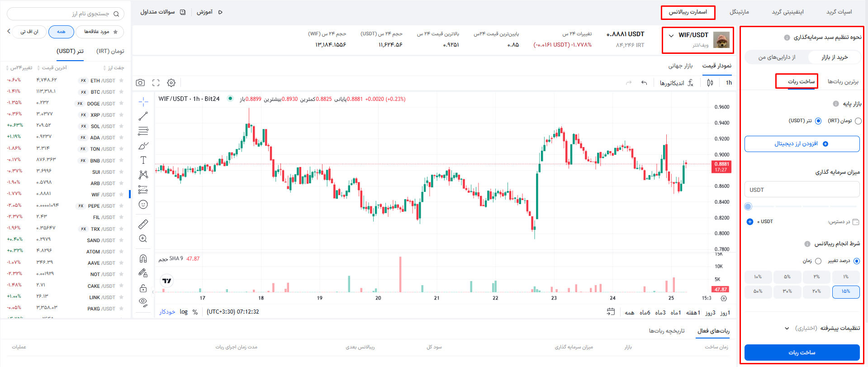Select the Toman (IRT) base market radio
The height and width of the screenshot is (367, 868).
[858, 121]
